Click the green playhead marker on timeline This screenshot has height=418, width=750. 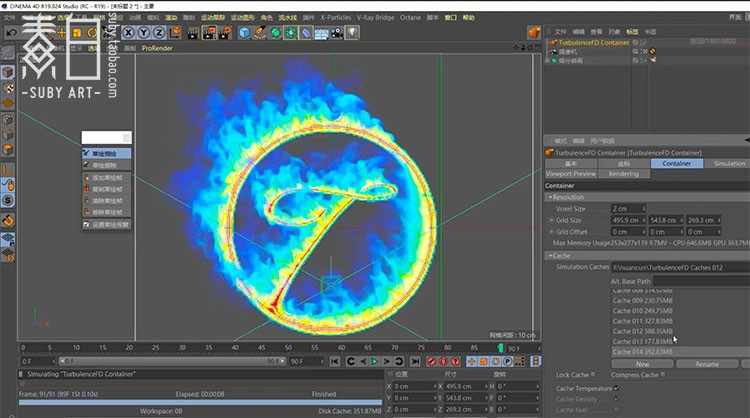501,348
